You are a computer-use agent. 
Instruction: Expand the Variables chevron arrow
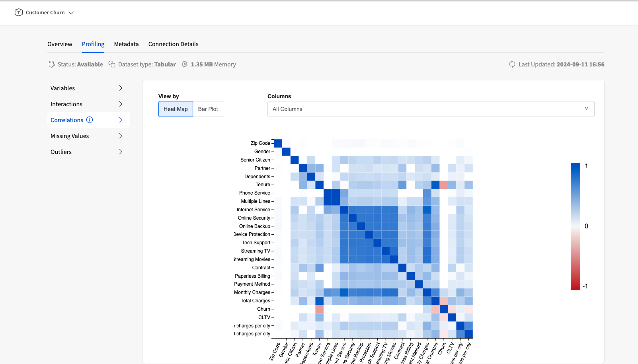coord(121,88)
